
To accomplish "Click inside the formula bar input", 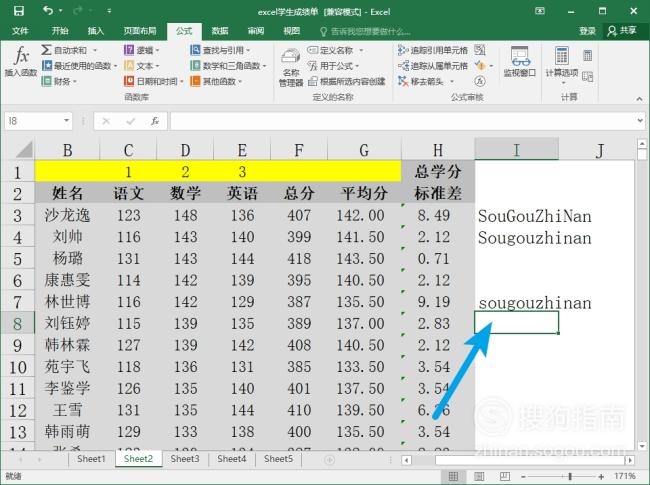I will pos(402,121).
